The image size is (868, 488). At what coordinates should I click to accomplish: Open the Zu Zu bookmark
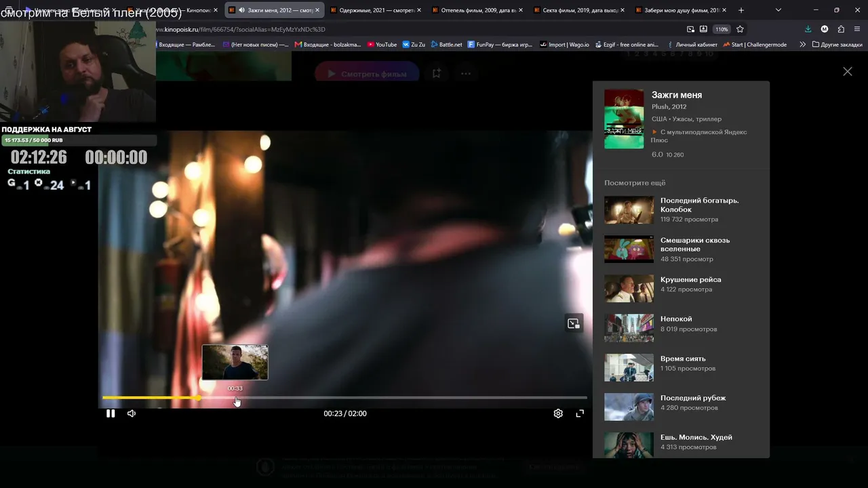[x=414, y=45]
